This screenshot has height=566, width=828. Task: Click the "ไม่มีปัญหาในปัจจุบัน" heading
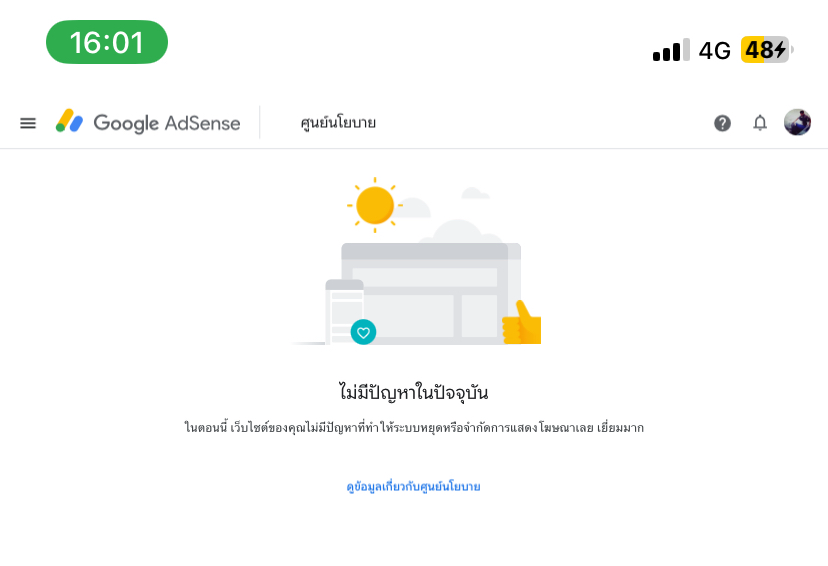[x=413, y=392]
